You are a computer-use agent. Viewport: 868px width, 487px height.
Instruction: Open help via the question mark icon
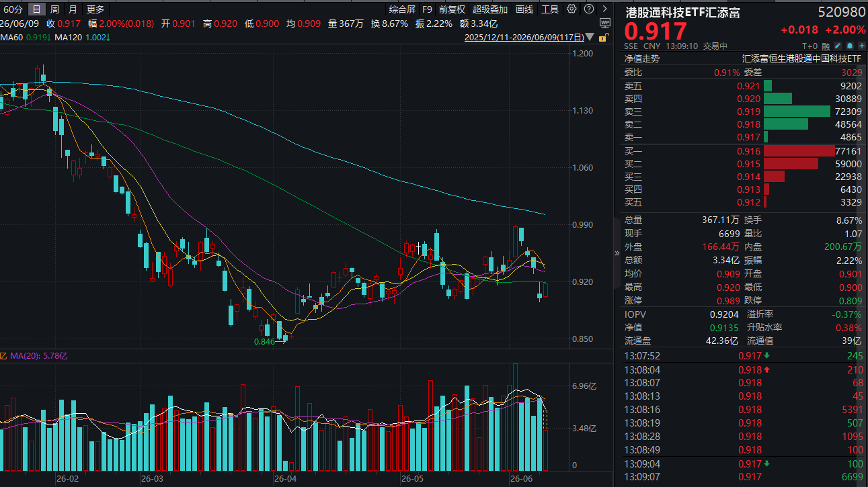tap(588, 9)
